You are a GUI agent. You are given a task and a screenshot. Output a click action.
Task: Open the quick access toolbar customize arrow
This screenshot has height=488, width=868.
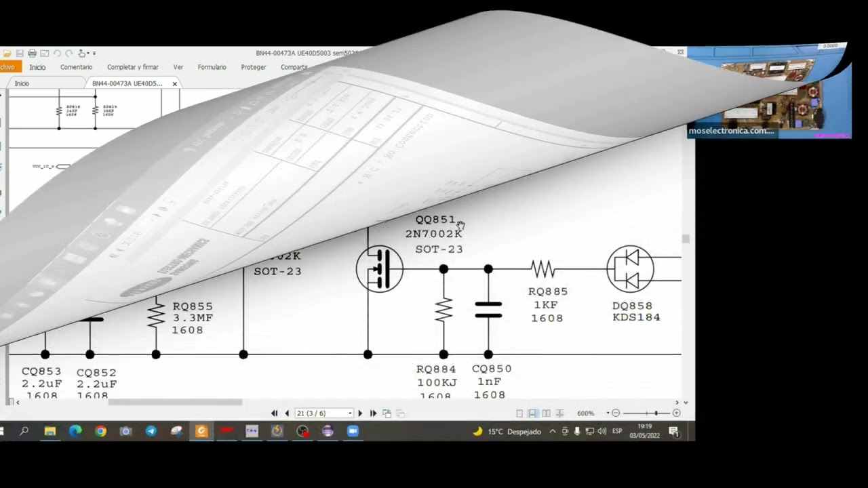tap(94, 53)
